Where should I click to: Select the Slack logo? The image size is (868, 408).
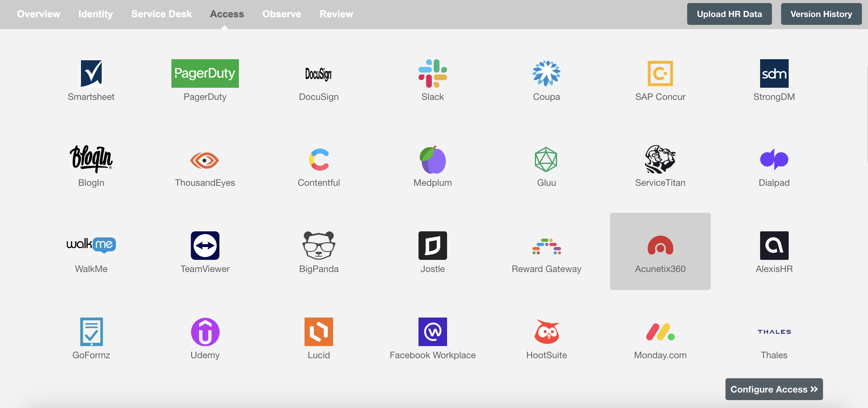[x=432, y=73]
